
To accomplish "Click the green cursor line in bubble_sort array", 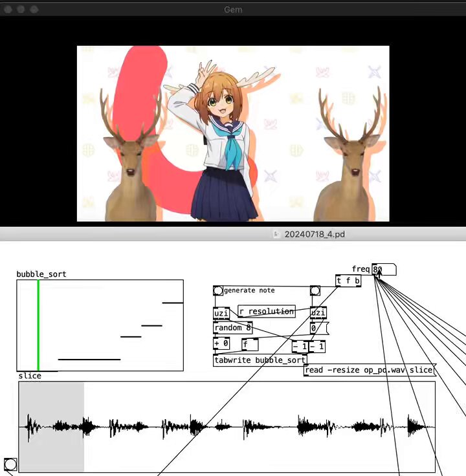I will [x=38, y=325].
